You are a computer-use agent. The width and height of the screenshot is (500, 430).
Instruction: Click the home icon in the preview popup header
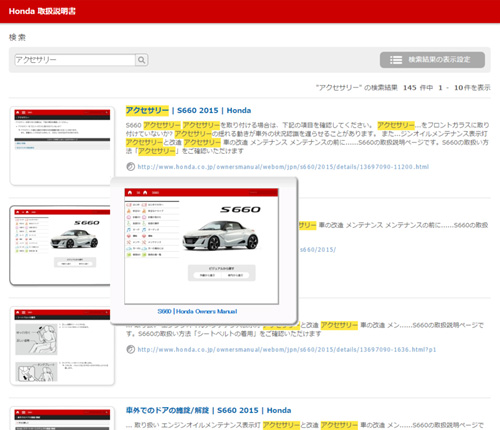click(x=130, y=192)
